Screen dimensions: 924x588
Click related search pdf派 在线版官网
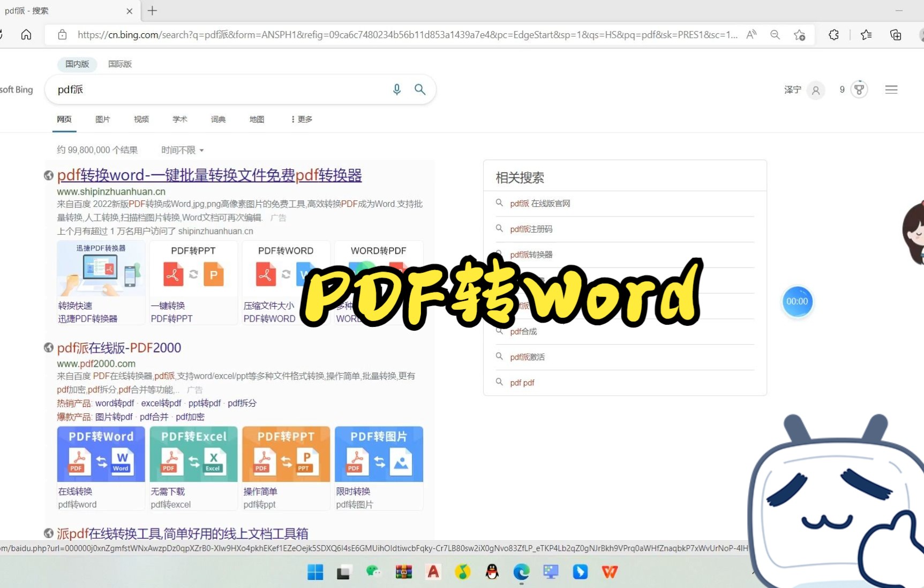click(x=540, y=204)
